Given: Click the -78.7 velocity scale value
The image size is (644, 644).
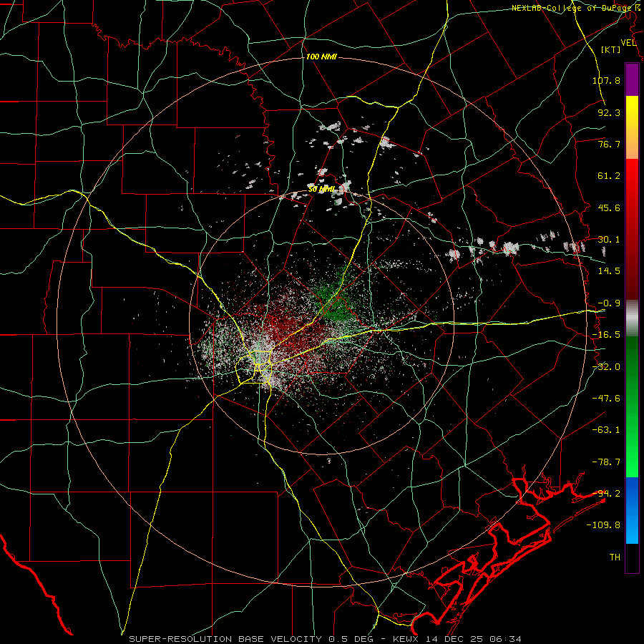Looking at the screenshot, I should pos(606,462).
